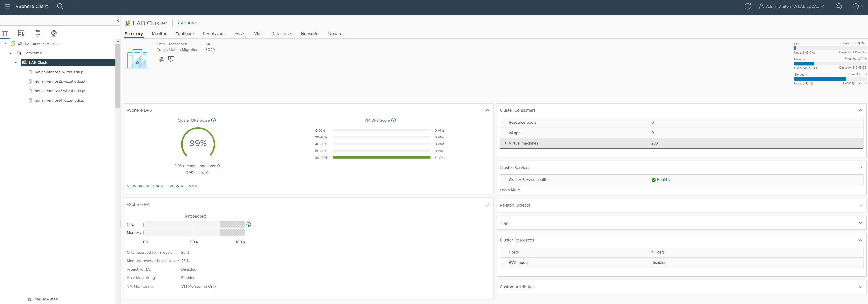Expand the Tags panel
Viewport: 868px width, 304px height.
click(x=860, y=223)
